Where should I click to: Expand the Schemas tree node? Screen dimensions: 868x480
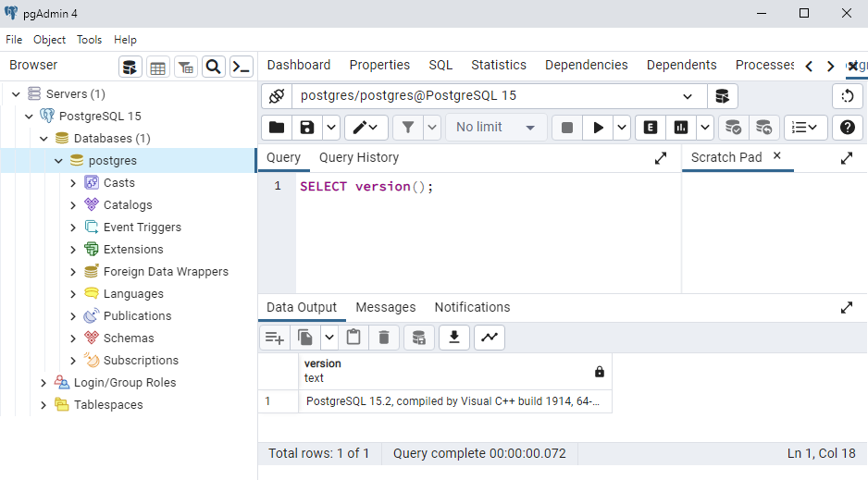coord(73,338)
